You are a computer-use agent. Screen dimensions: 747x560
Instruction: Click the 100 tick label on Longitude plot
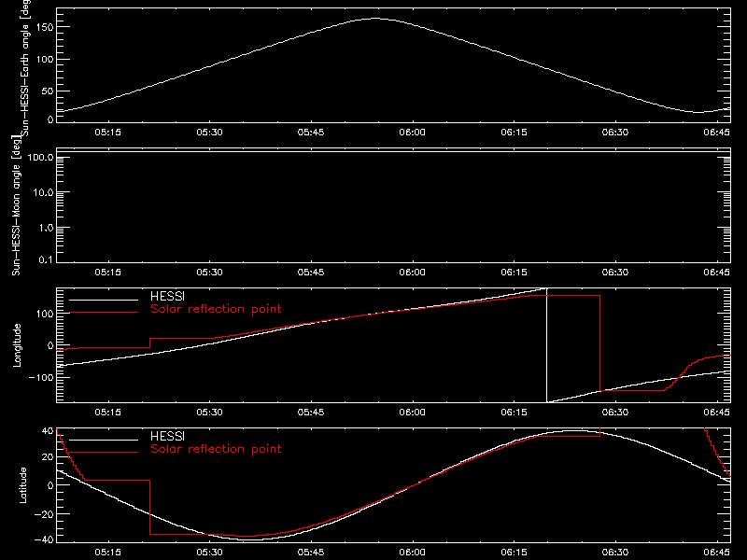[x=45, y=314]
